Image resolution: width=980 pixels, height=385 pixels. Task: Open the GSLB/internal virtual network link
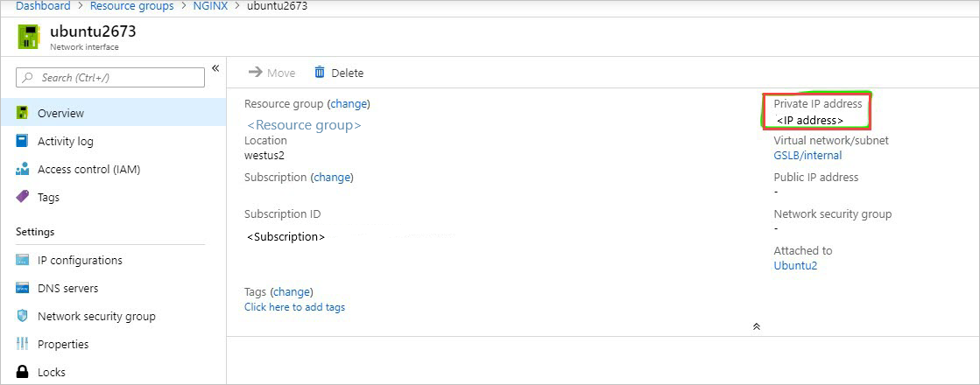[x=807, y=156]
